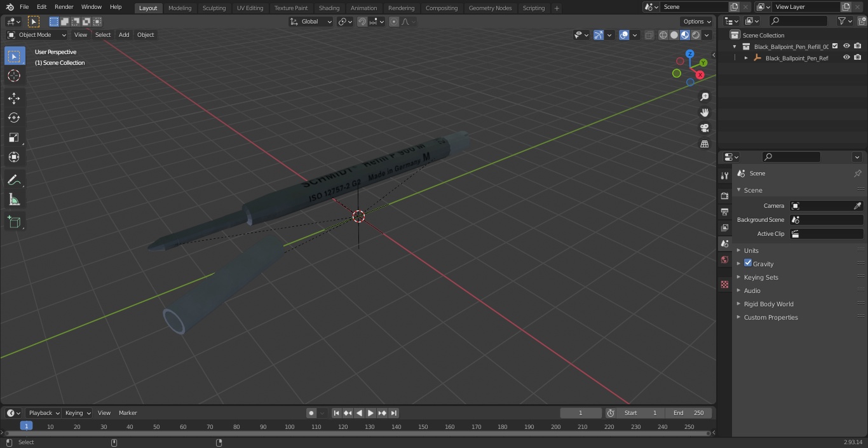Screen dimensions: 868x448
Task: Click the pan hand gizmo in viewport
Action: point(704,112)
